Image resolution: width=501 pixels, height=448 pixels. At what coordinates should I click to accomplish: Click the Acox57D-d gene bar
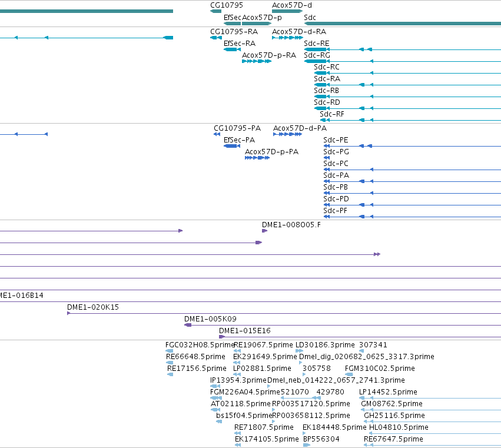(x=287, y=11)
